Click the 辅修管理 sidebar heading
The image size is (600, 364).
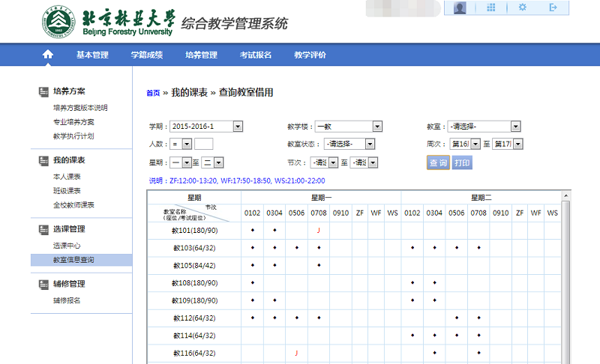coord(69,284)
